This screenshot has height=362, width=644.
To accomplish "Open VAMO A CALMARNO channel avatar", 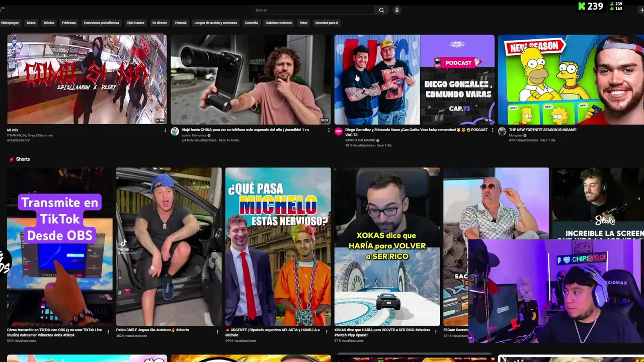I will point(339,131).
